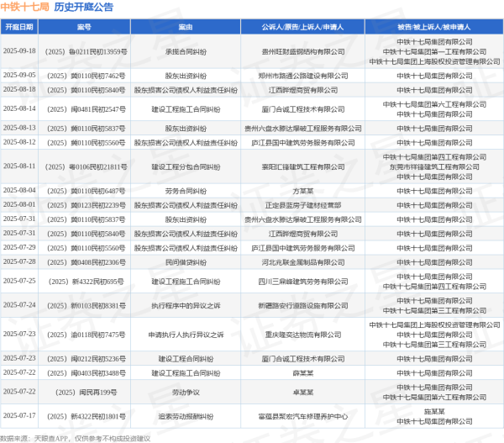Select the date cell 2025-09-05

[x=19, y=76]
